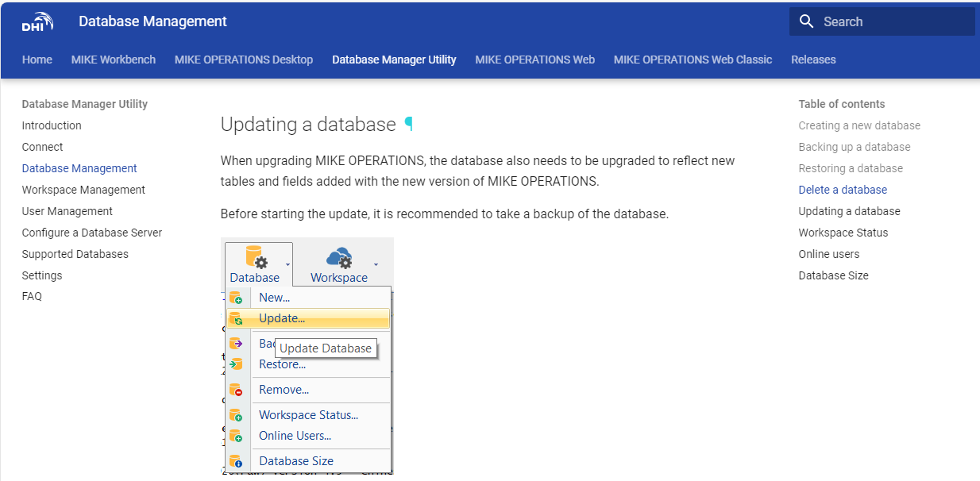Viewport: 980px width, 481px height.
Task: Click the icon beside Online Users...
Action: click(x=236, y=436)
